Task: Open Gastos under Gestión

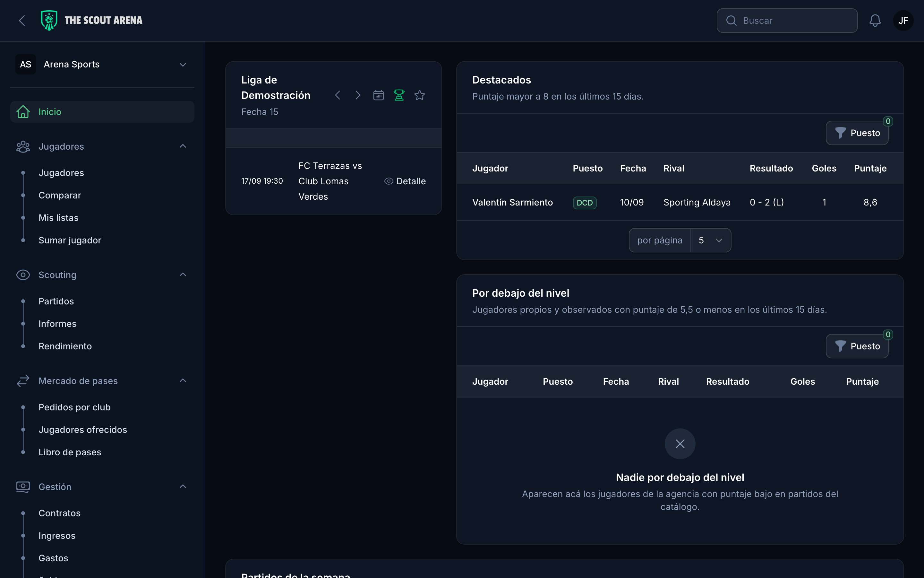Action: pyautogui.click(x=54, y=558)
